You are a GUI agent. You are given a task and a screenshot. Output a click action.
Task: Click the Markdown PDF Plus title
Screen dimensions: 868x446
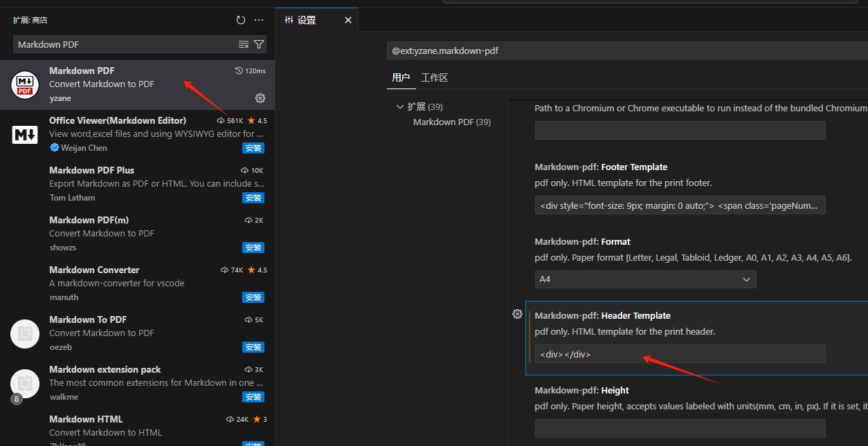(91, 170)
